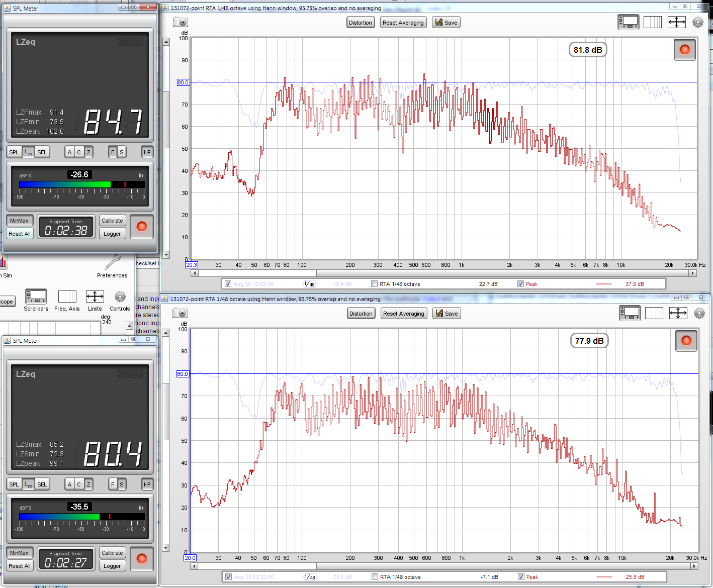Viewport: 713px width, 588px height.
Task: Open Logger from lower SPL Meter
Action: 112,566
